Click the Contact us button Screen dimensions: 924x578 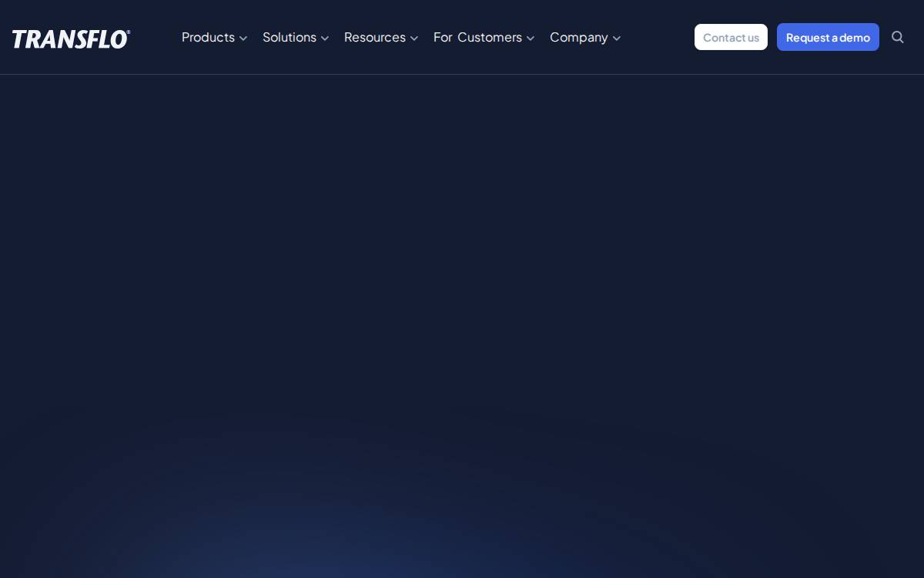[731, 37]
